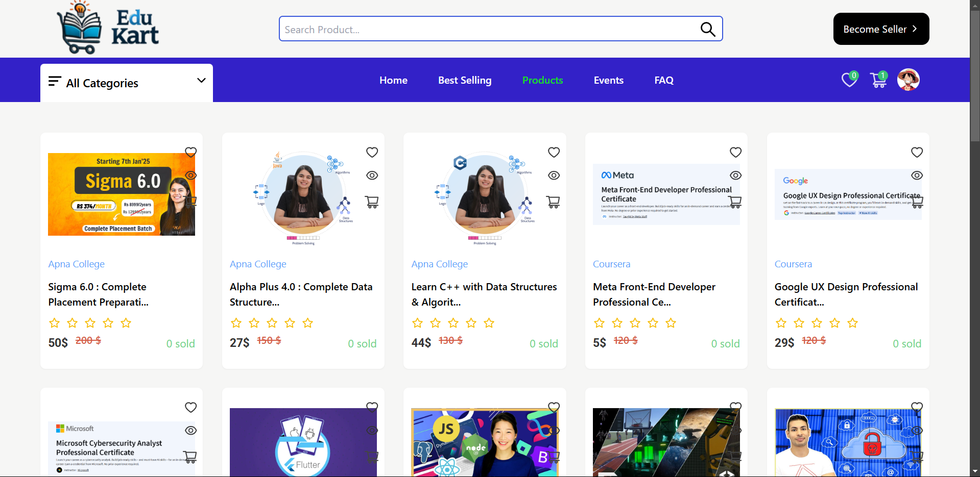Click third star on Google UX Design

click(817, 323)
